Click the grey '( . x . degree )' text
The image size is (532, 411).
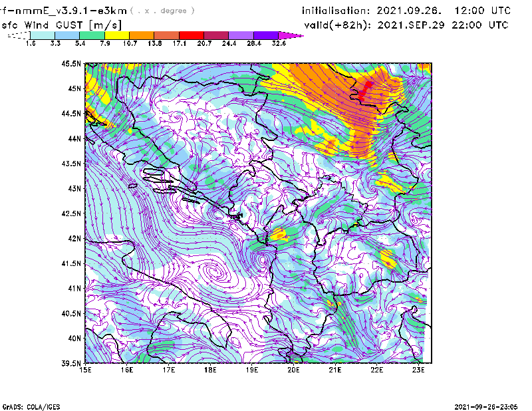[162, 11]
